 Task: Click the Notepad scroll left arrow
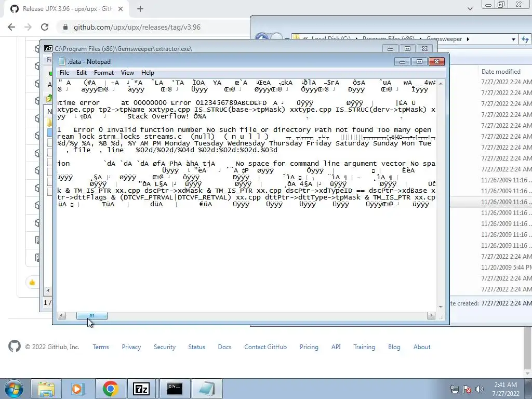click(x=62, y=316)
